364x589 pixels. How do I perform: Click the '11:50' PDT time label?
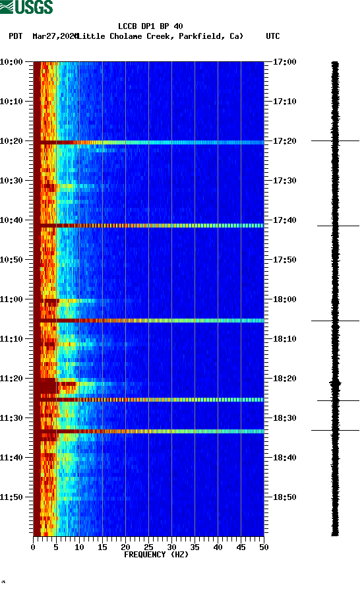(x=11, y=497)
